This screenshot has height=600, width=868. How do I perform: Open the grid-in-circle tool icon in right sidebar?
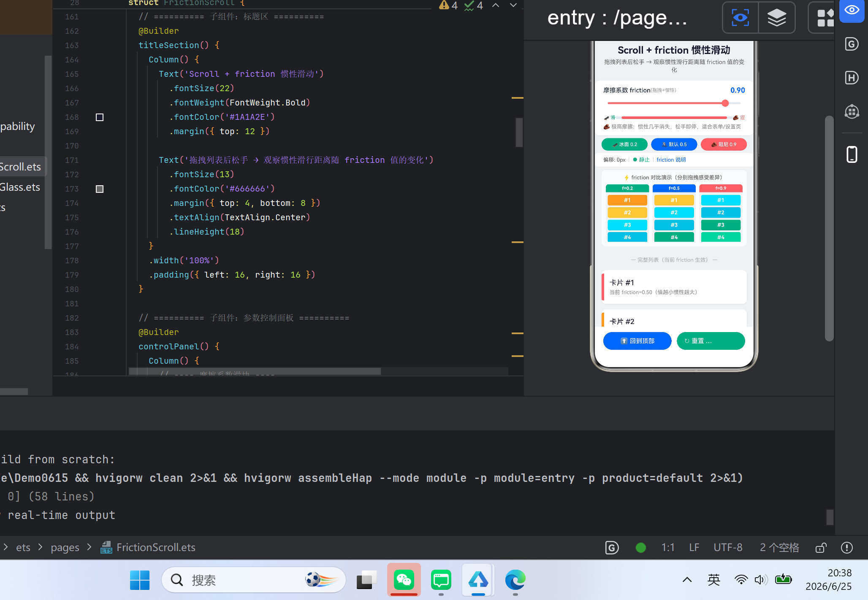coord(852,111)
